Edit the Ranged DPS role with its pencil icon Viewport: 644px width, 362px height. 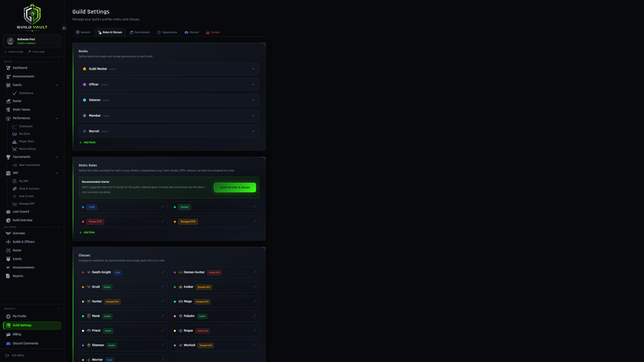pos(255,221)
